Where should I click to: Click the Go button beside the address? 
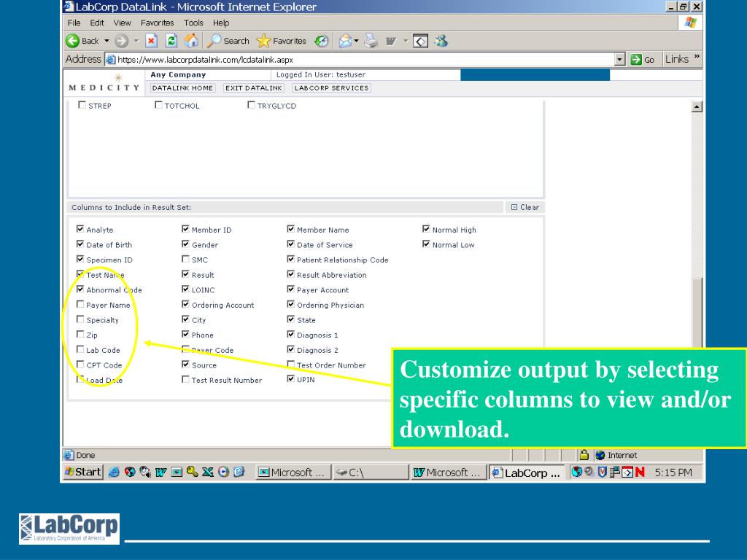(x=642, y=60)
